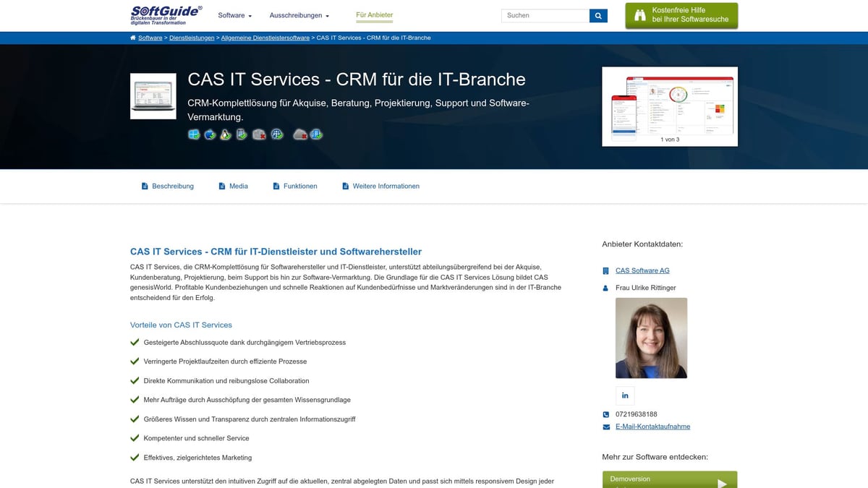Click the on-premise building support icon
The image size is (868, 488).
point(316,134)
